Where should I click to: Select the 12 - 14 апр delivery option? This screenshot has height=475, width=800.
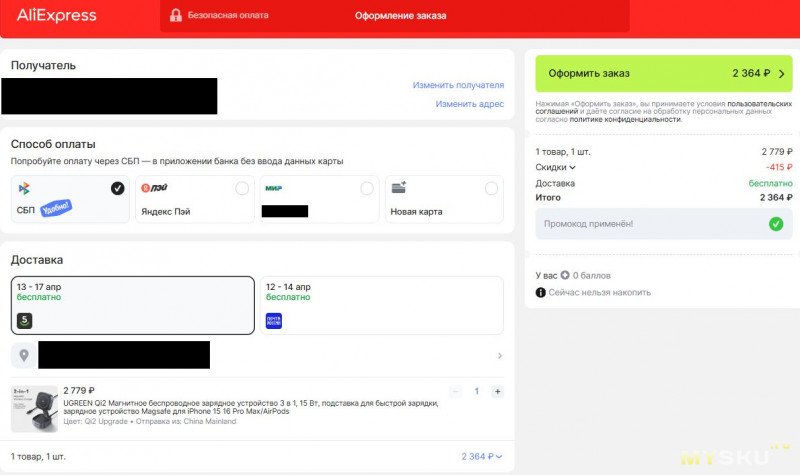point(382,305)
